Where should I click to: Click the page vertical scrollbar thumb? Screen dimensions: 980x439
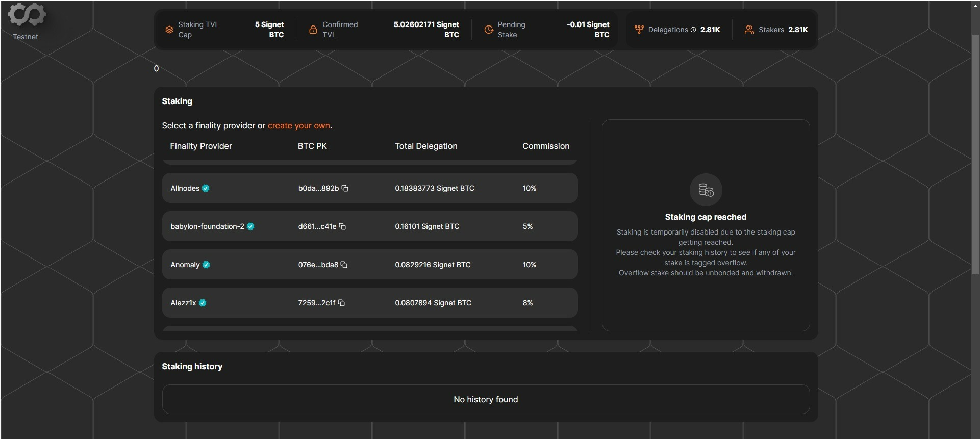[x=975, y=154]
